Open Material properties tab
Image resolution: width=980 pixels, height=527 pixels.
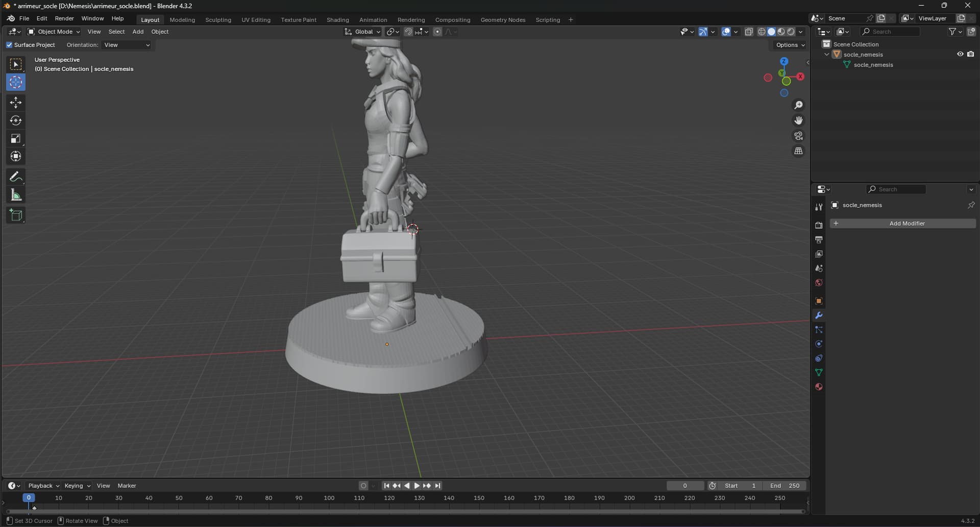point(819,387)
